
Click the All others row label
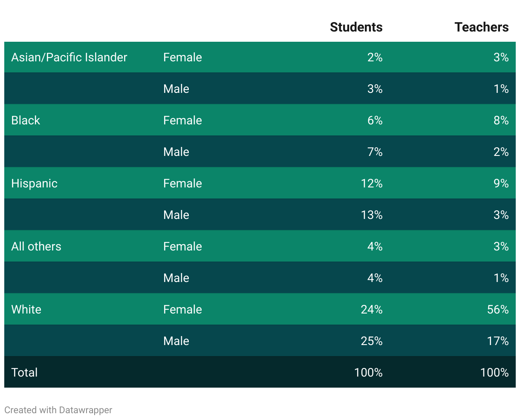point(36,247)
